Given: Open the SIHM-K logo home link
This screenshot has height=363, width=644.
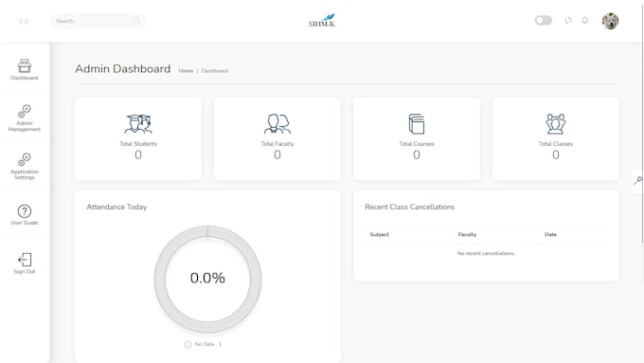Looking at the screenshot, I should pyautogui.click(x=322, y=21).
